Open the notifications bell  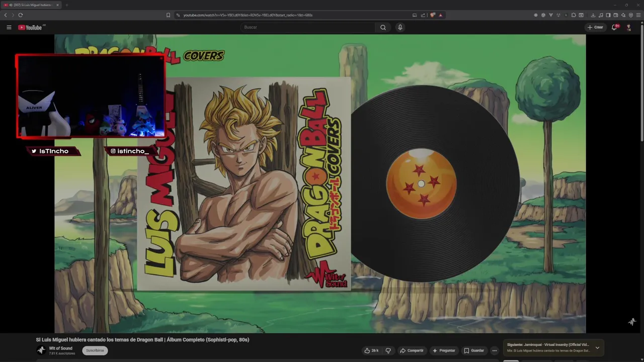pyautogui.click(x=614, y=27)
